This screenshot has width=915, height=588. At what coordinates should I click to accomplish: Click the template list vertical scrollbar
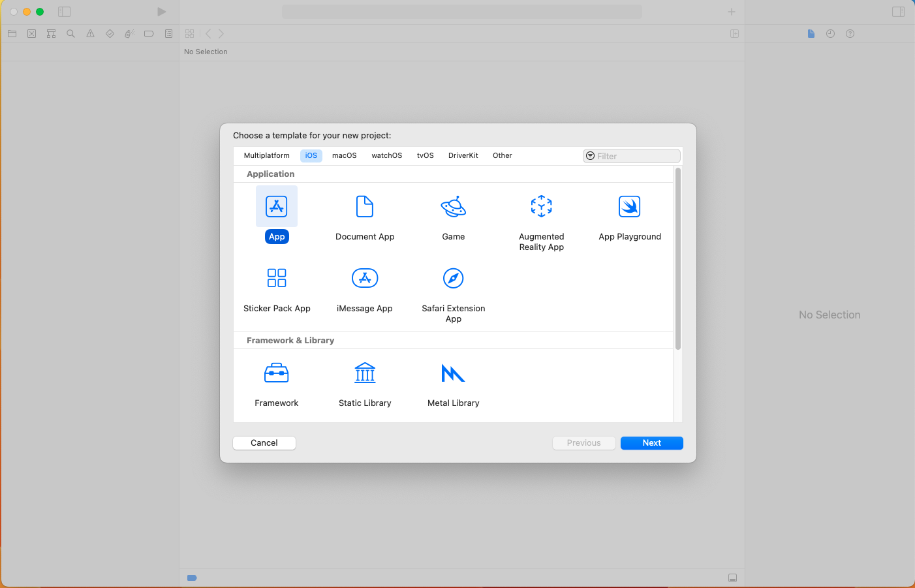click(678, 258)
